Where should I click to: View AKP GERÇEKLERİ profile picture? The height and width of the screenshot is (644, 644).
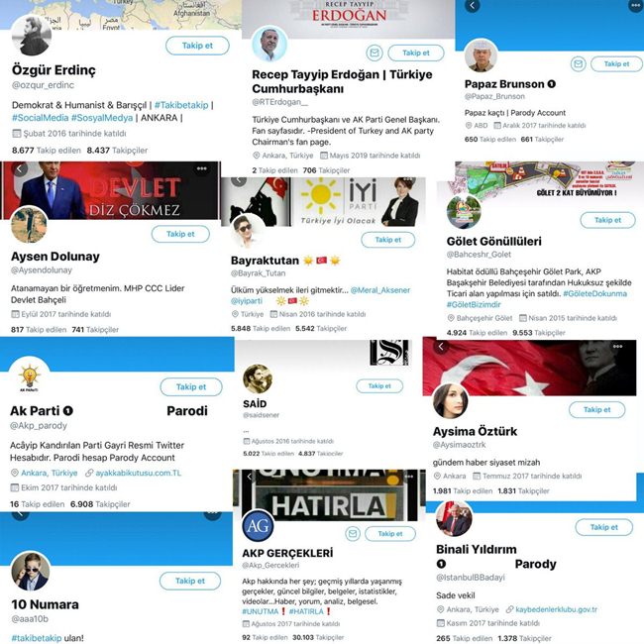258,526
